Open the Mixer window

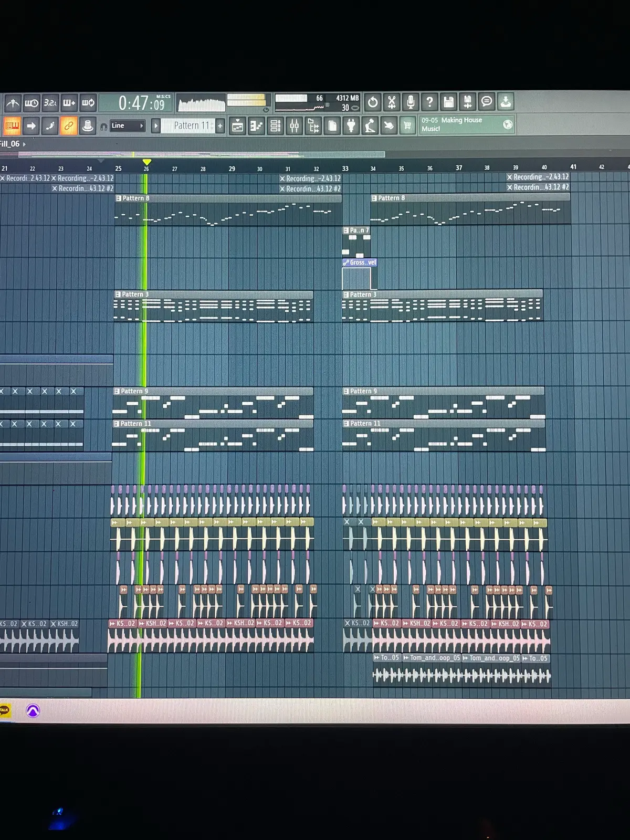click(x=295, y=125)
